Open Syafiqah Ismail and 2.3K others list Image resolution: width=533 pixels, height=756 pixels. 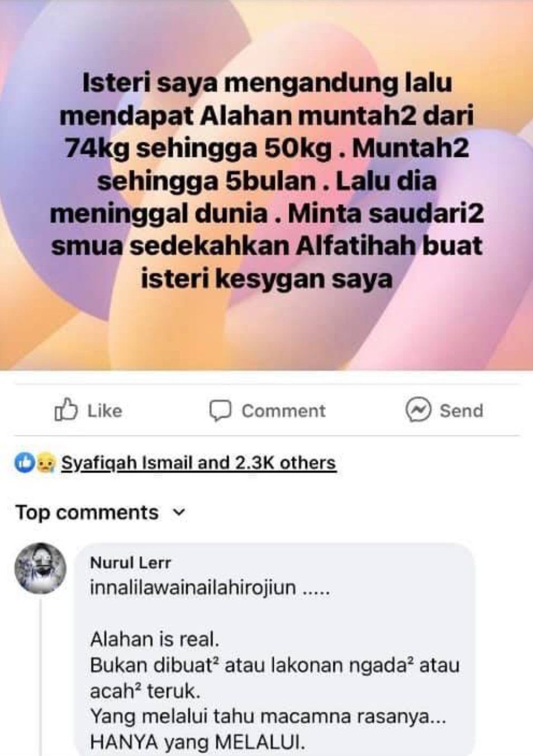pos(198,463)
